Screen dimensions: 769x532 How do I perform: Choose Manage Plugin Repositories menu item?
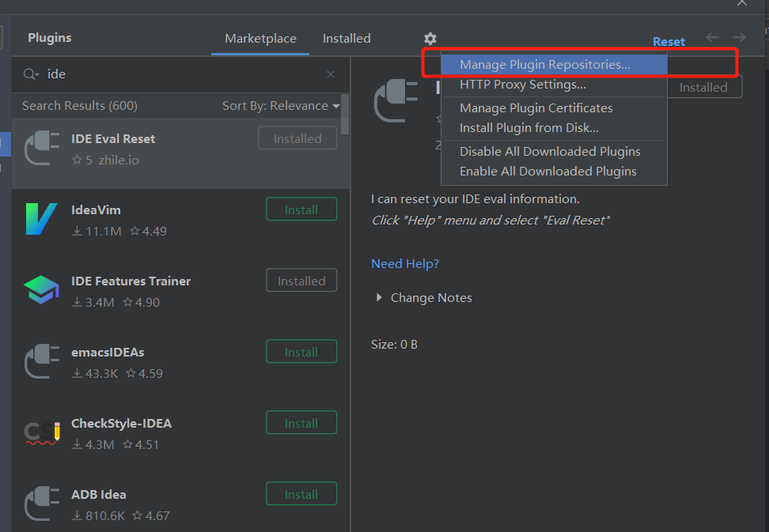[x=554, y=65]
